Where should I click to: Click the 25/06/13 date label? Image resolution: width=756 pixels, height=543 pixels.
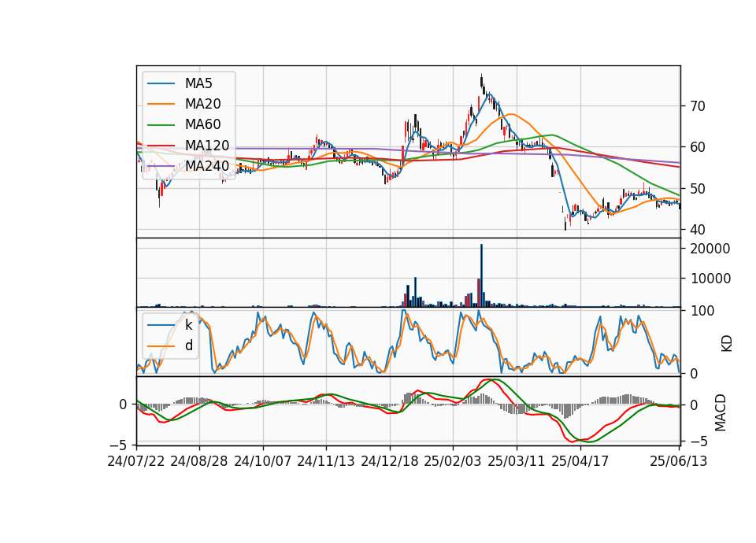pos(679,461)
